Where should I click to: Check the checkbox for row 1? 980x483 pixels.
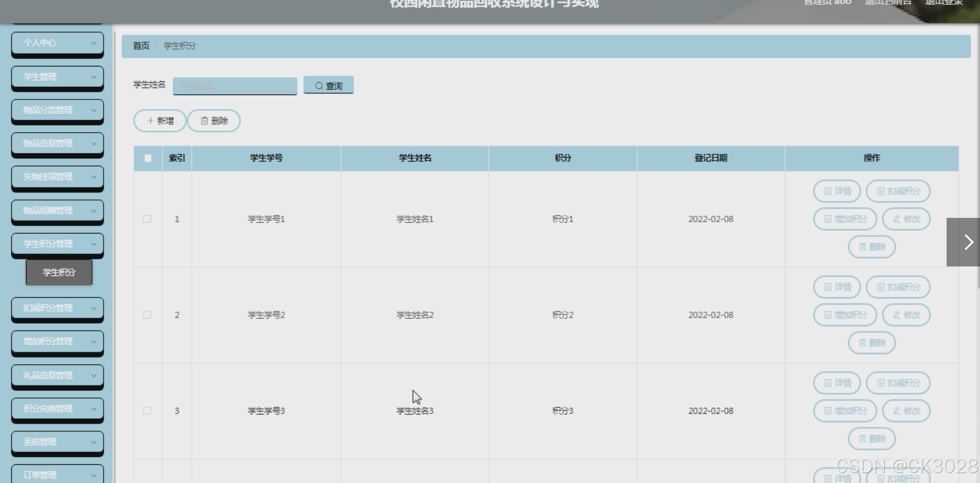[147, 219]
